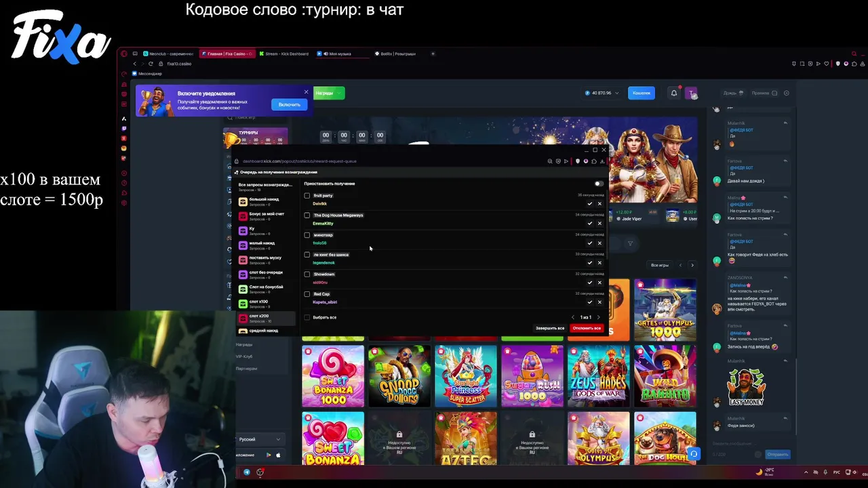Open a new browser tab with plus
The width and height of the screenshot is (868, 488).
[x=433, y=54]
